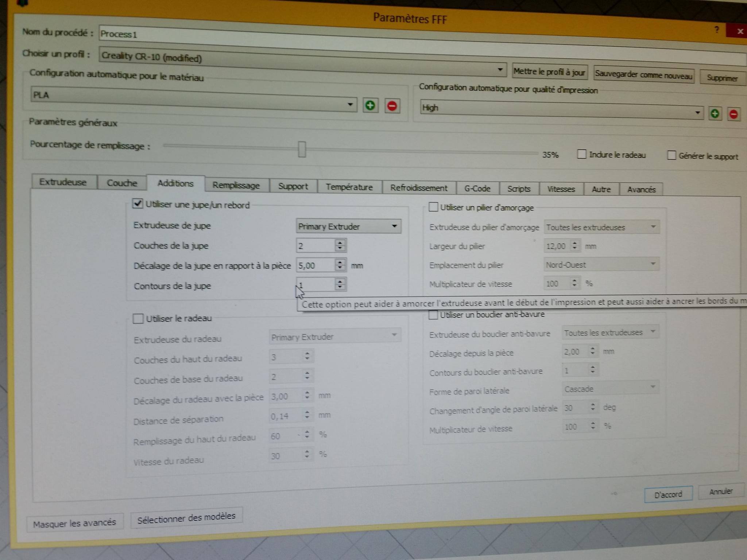Switch to the Remplissage tab
Viewport: 747px width, 560px height.
tap(236, 185)
